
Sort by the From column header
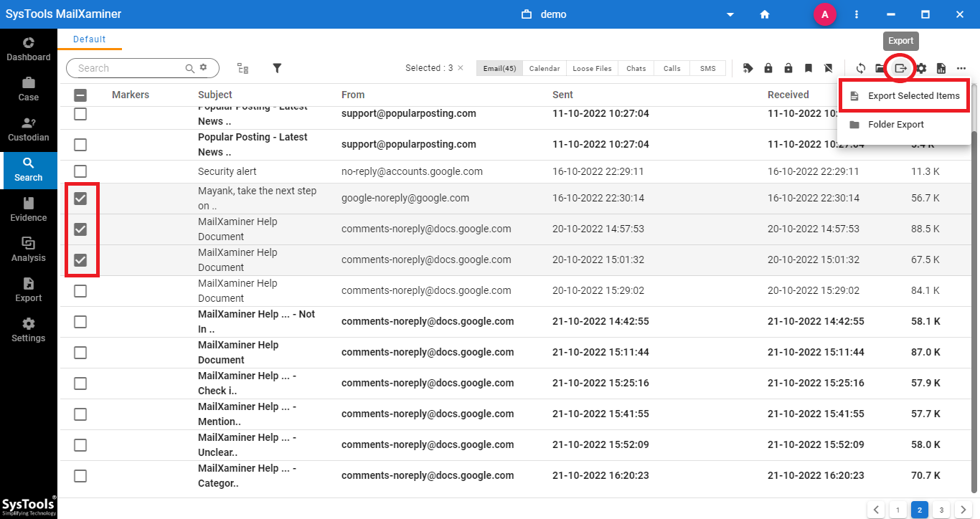[x=353, y=95]
